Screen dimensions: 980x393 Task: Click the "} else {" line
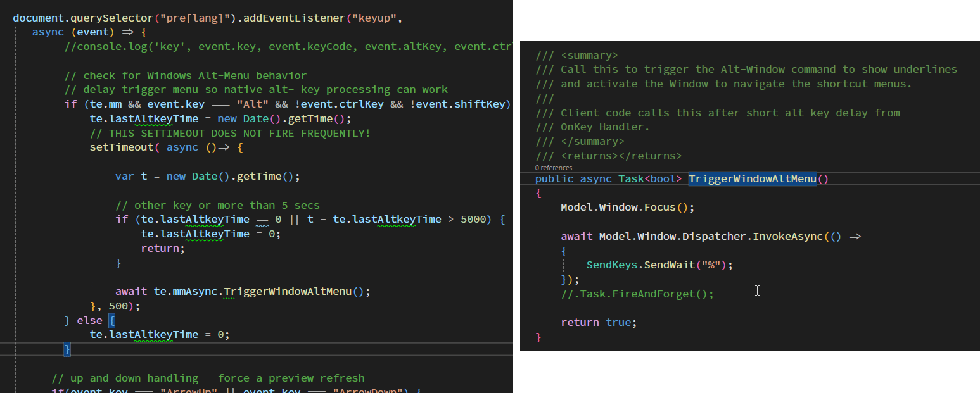click(89, 321)
